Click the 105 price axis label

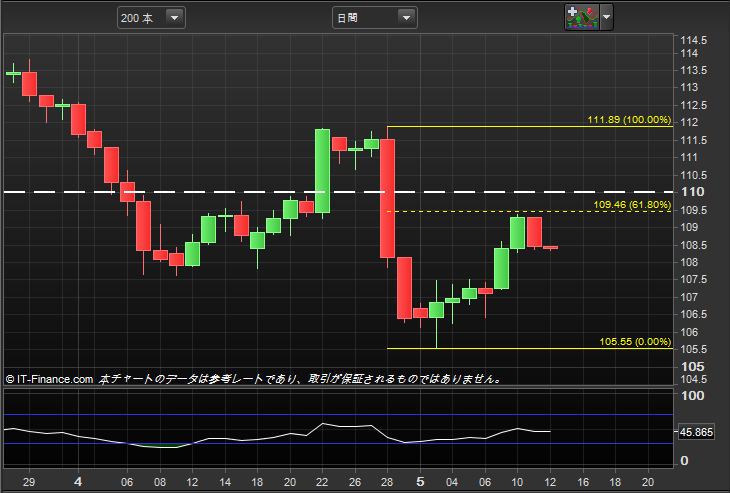[x=693, y=367]
